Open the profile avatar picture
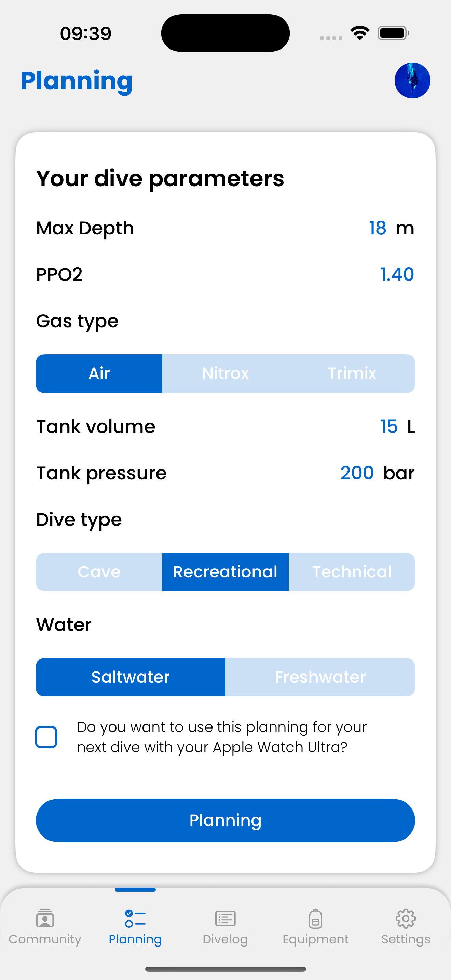This screenshot has height=980, width=451. (412, 81)
